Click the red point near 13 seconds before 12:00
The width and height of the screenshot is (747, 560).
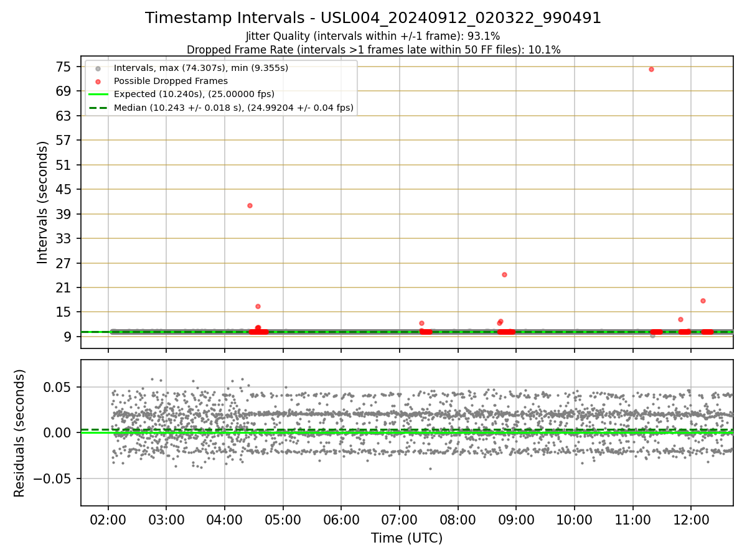pos(680,319)
